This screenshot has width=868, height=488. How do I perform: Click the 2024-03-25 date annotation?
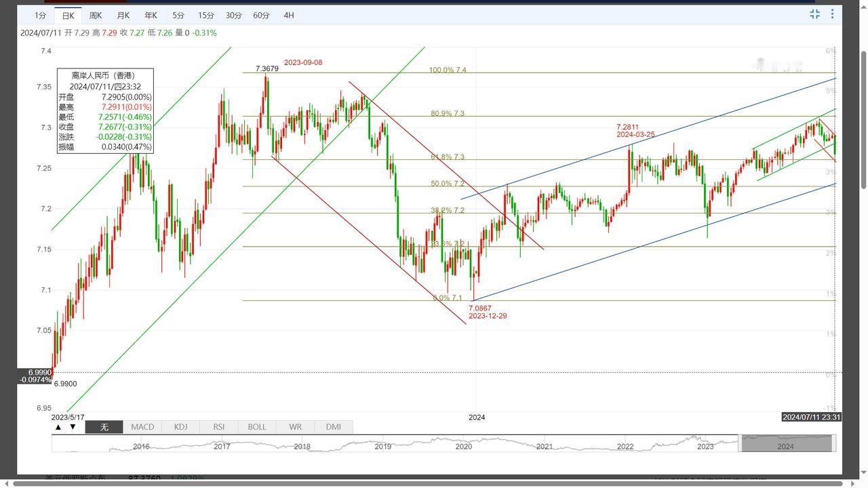point(635,135)
